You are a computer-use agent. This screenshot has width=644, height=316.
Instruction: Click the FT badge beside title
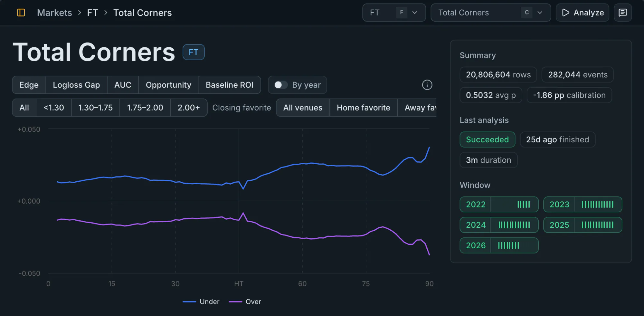tap(194, 52)
